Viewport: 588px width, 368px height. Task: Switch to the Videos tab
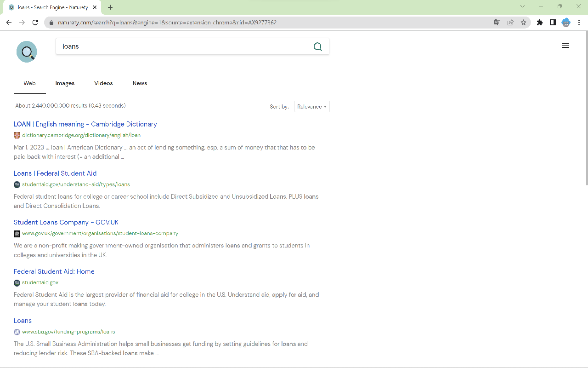click(103, 83)
